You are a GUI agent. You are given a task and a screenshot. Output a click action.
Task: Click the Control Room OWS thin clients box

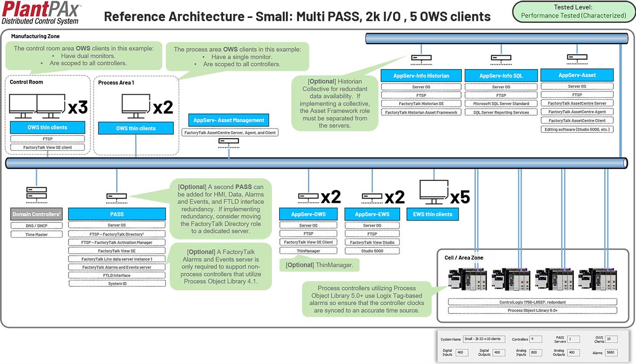[47, 127]
